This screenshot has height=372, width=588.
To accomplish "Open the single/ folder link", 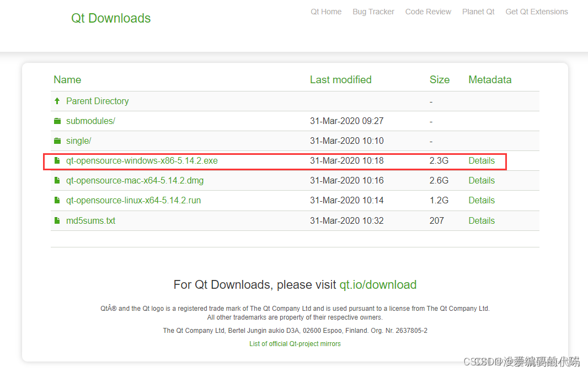I will click(79, 141).
